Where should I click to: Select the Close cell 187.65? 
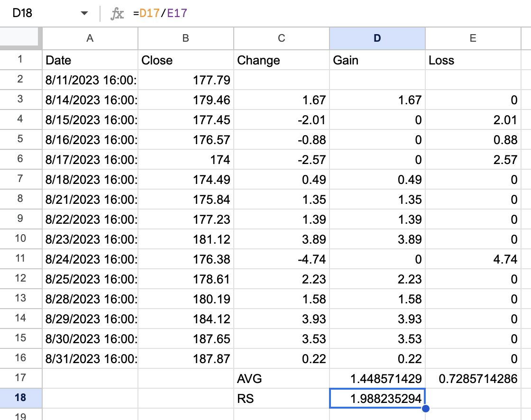[x=185, y=339]
